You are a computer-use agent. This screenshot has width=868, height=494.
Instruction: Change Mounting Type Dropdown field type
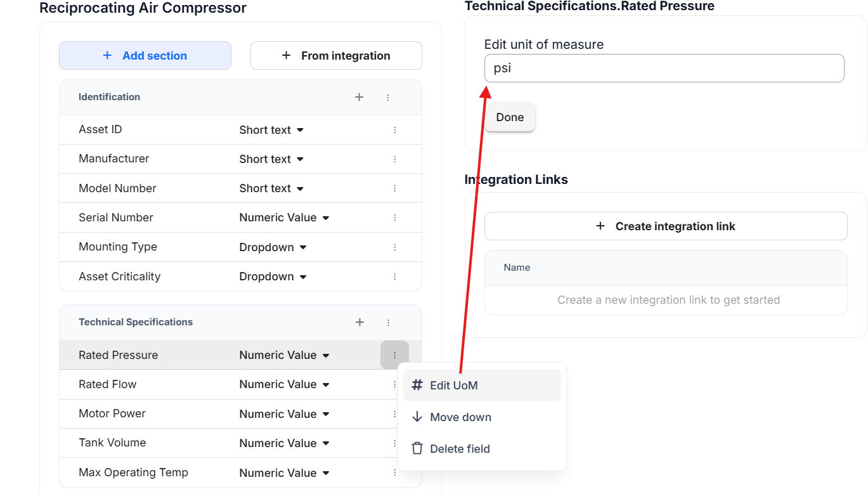tap(273, 247)
